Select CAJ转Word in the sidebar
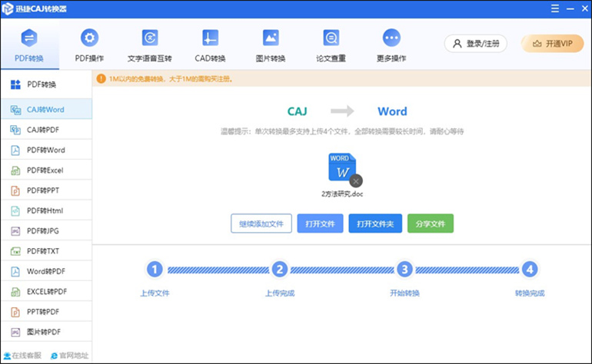 pos(46,109)
